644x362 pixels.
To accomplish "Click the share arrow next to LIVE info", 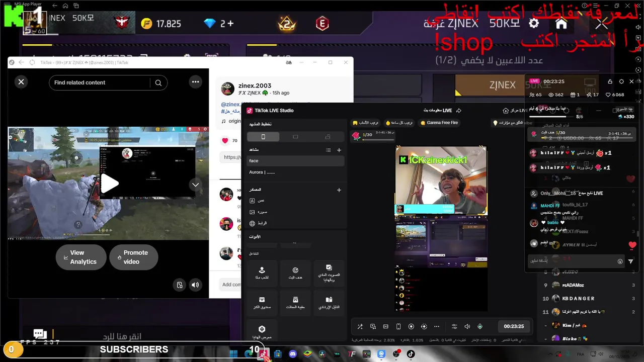I will pyautogui.click(x=458, y=111).
